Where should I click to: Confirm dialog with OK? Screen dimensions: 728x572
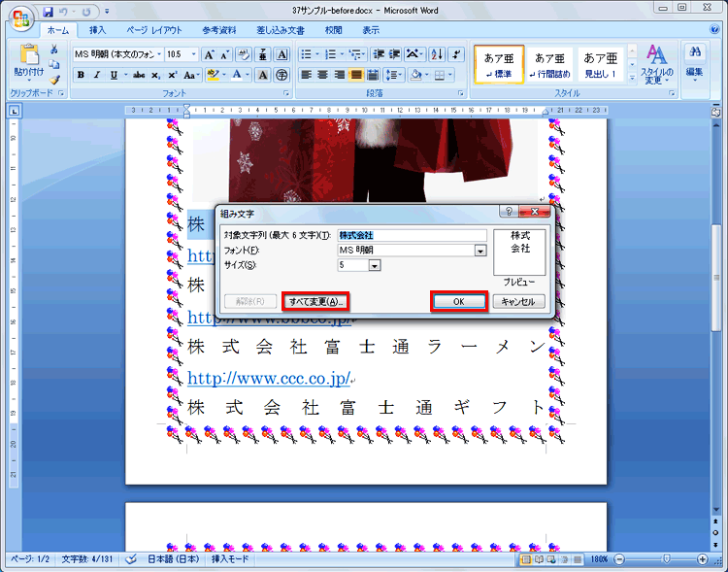[x=459, y=302]
